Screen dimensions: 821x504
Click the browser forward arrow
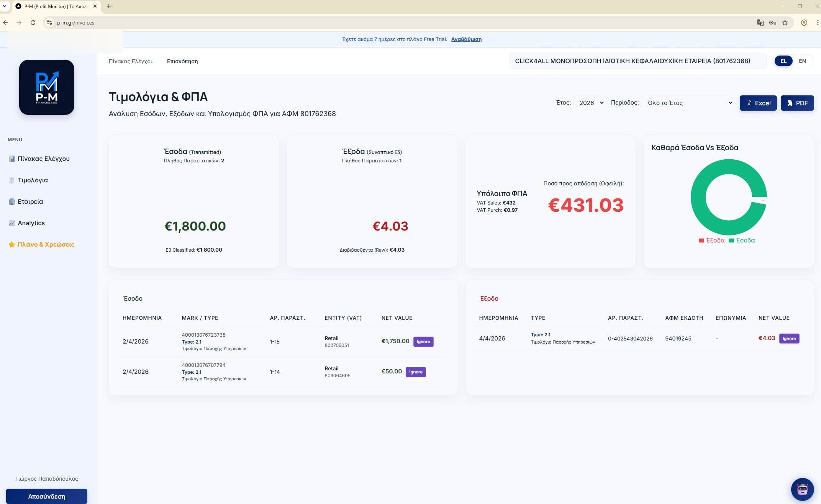click(19, 23)
